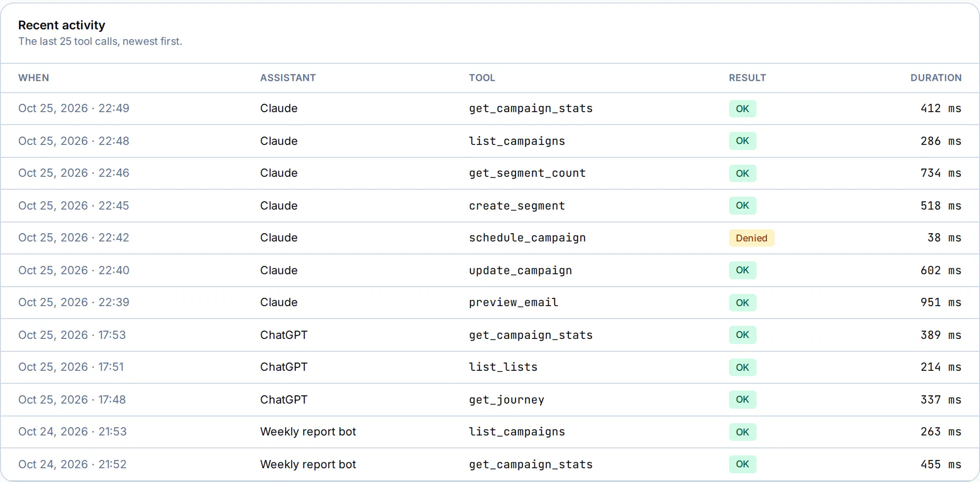Viewport: 980px width, 482px height.
Task: Click the 951 ms duration value
Action: point(941,302)
